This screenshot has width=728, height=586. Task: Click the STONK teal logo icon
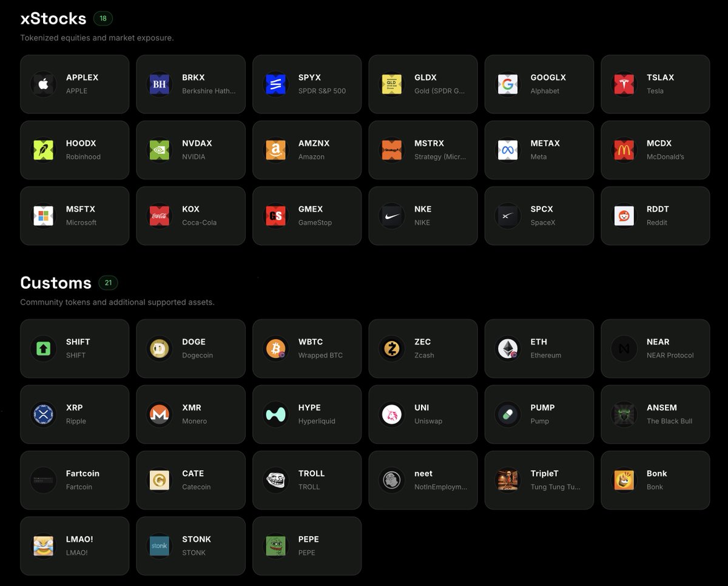[159, 546]
